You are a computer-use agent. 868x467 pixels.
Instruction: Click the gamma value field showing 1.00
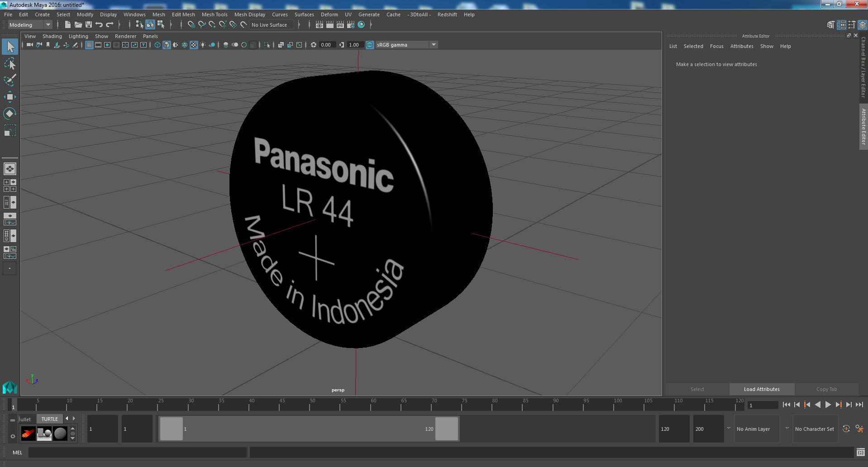click(x=354, y=45)
